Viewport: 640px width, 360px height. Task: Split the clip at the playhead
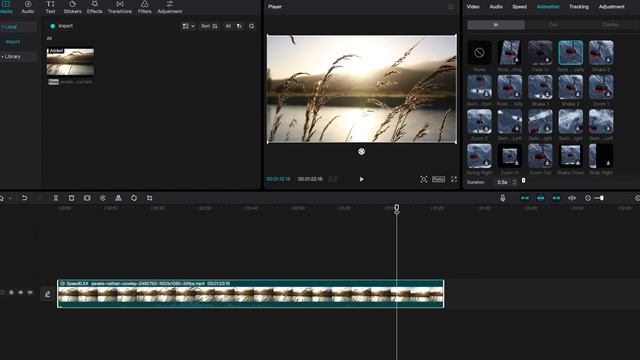click(56, 198)
